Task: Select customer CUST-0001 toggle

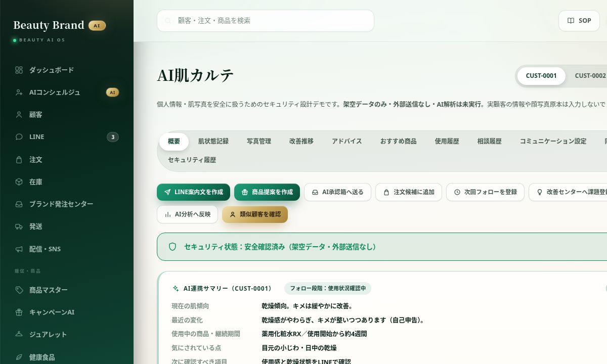Action: coord(541,76)
